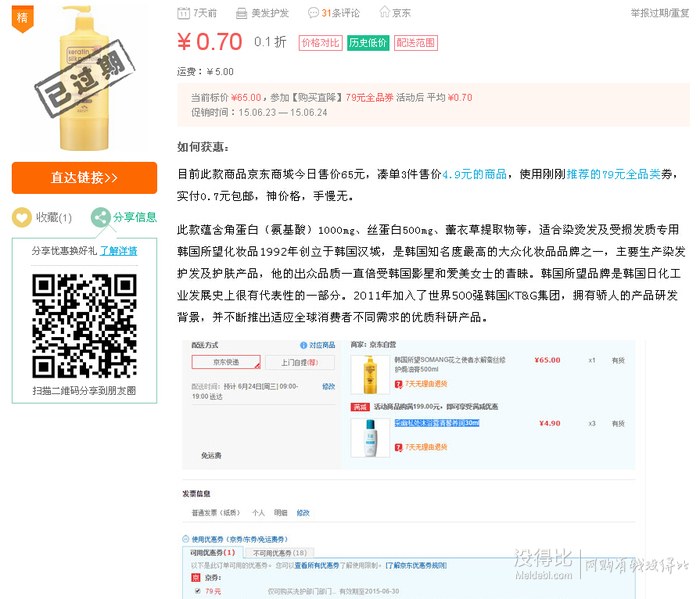Click the 促销时间 15.06.23 — 15.06.24 text

pyautogui.click(x=259, y=112)
